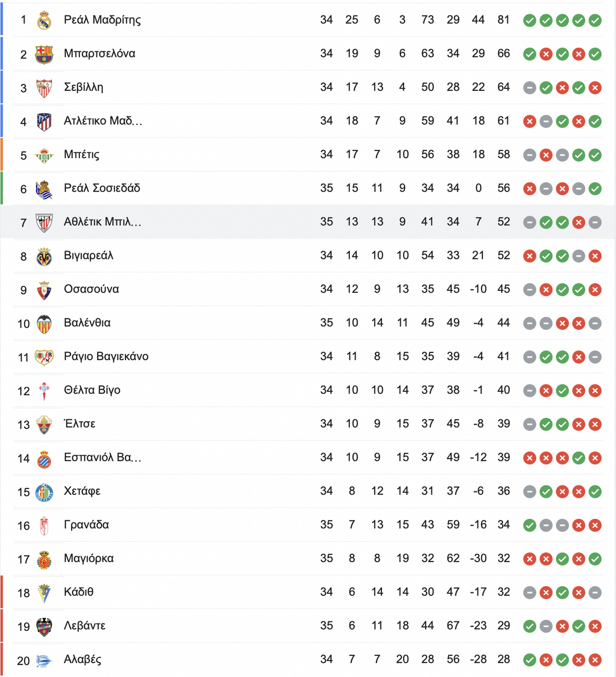Viewport: 616px width, 677px height.
Task: Click the Levante crest icon
Action: click(44, 627)
